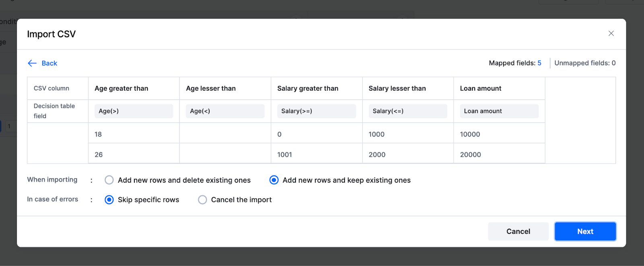
Task: Click the Cancel button
Action: pos(518,231)
